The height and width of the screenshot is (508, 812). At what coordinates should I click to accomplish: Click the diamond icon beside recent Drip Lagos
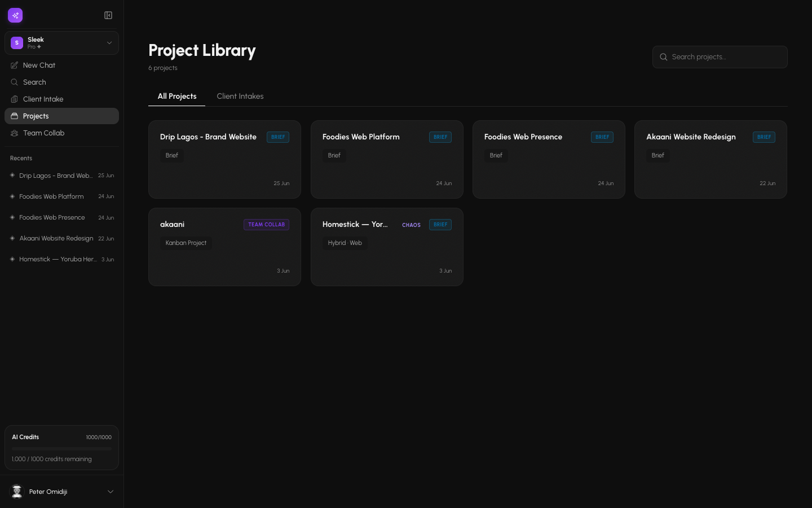pyautogui.click(x=12, y=176)
